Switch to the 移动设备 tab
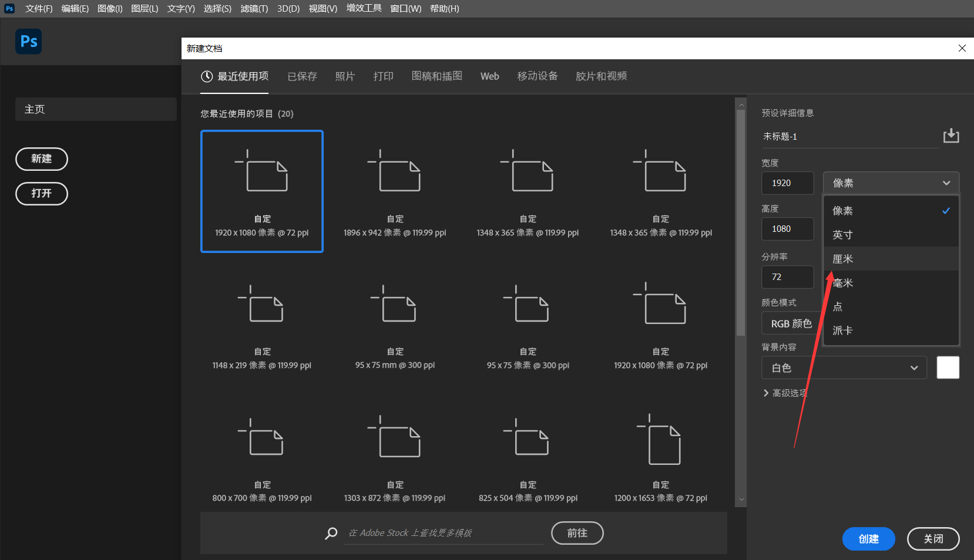 [536, 76]
